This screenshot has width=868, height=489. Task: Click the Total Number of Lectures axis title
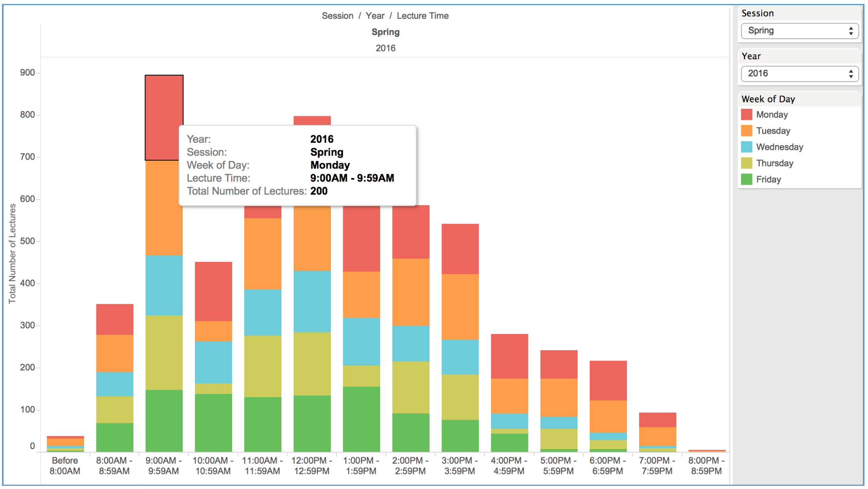pyautogui.click(x=12, y=254)
